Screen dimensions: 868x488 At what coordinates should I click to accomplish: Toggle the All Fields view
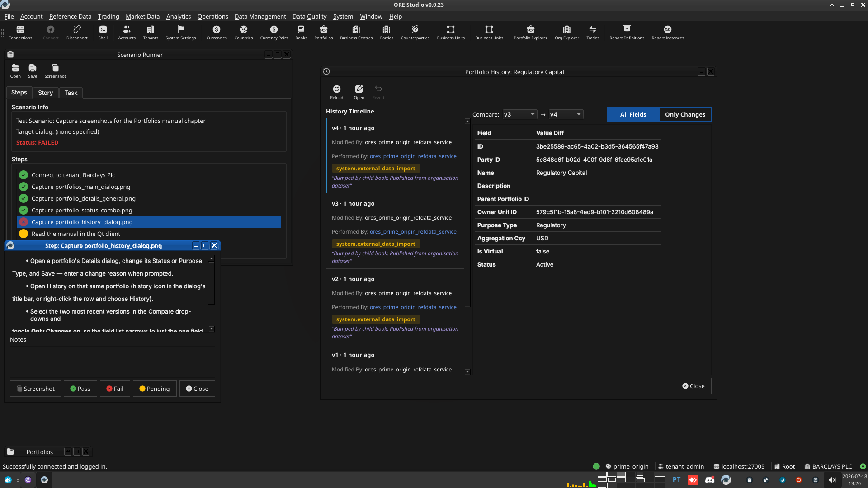click(633, 114)
